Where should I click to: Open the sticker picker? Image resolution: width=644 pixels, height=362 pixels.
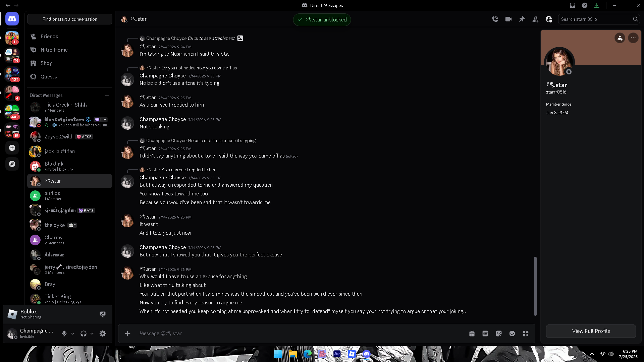[499, 334]
